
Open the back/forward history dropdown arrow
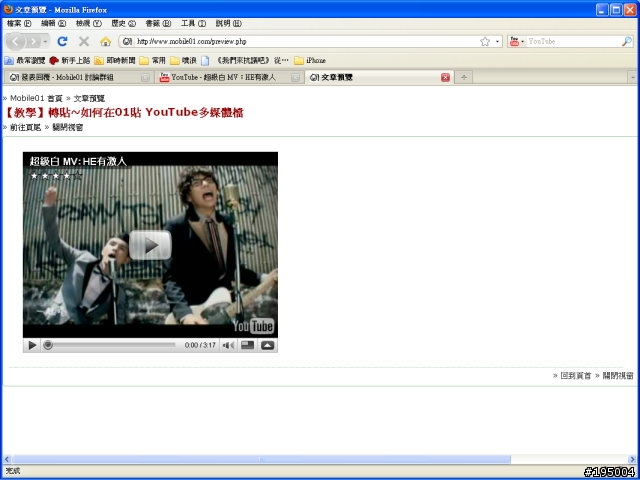point(45,42)
